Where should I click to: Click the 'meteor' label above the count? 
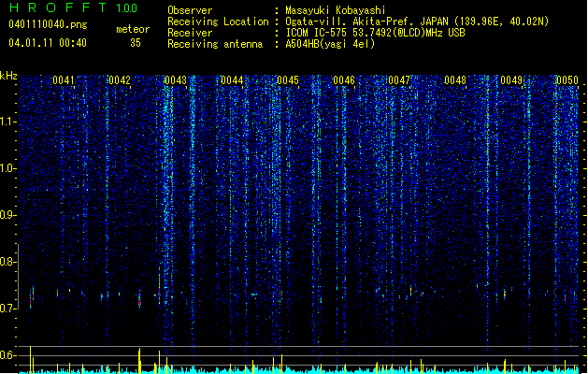[133, 29]
